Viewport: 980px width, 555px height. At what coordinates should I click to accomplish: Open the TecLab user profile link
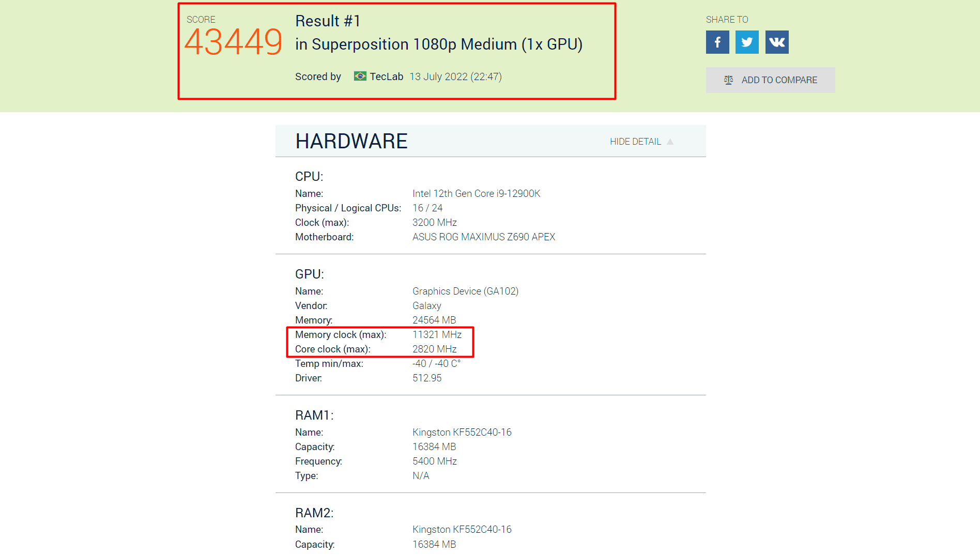pyautogui.click(x=386, y=76)
